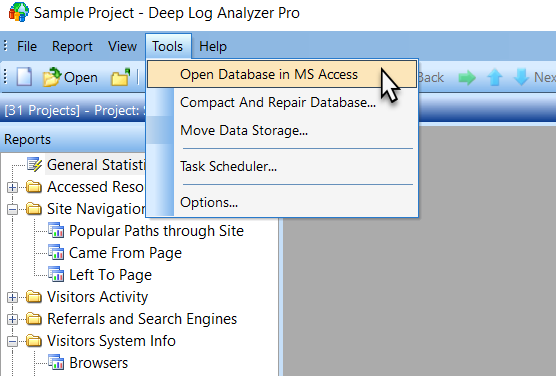
Task: Open the Help menu
Action: (213, 46)
